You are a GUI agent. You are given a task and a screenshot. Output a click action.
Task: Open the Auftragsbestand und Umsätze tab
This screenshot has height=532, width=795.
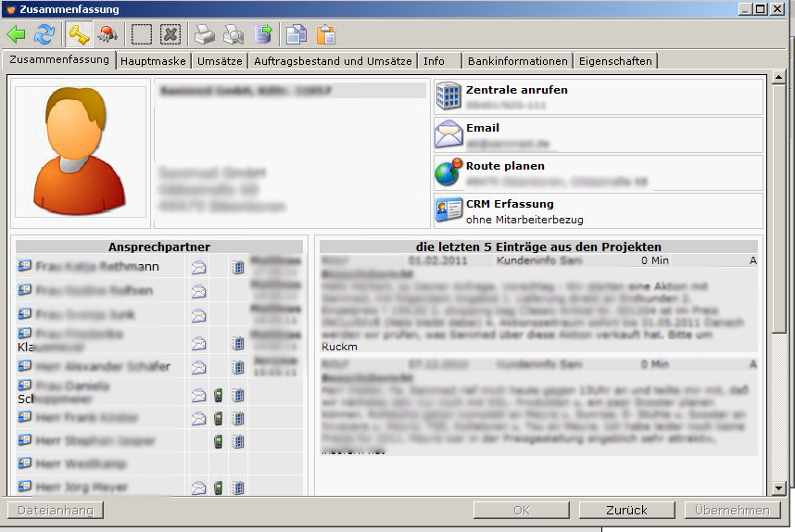(x=333, y=61)
